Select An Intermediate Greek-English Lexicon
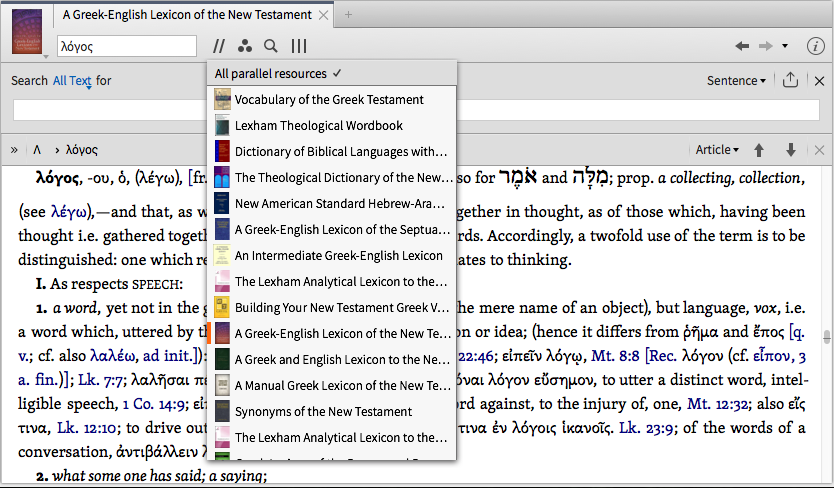Screen dimensions: 834x488 click(331, 255)
